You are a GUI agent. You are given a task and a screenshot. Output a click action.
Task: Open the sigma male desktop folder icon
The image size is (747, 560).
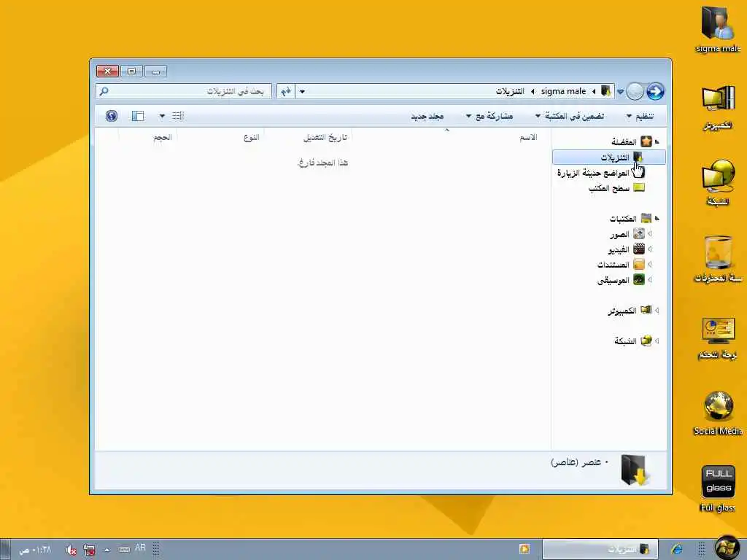coord(718,28)
